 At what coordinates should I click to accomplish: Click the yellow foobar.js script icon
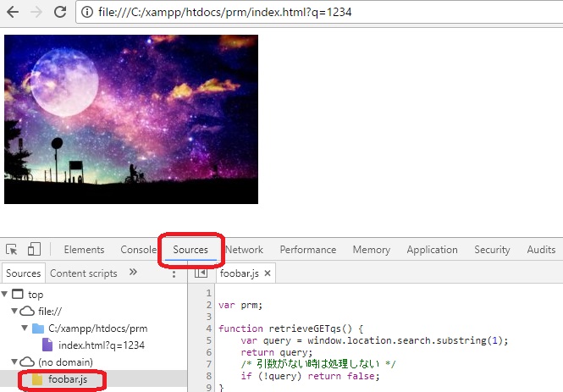(x=37, y=379)
